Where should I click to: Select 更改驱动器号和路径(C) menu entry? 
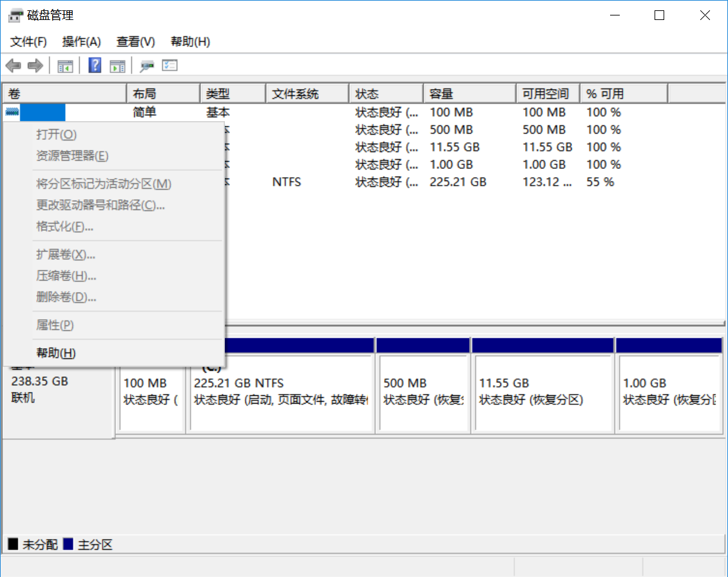tap(114, 206)
